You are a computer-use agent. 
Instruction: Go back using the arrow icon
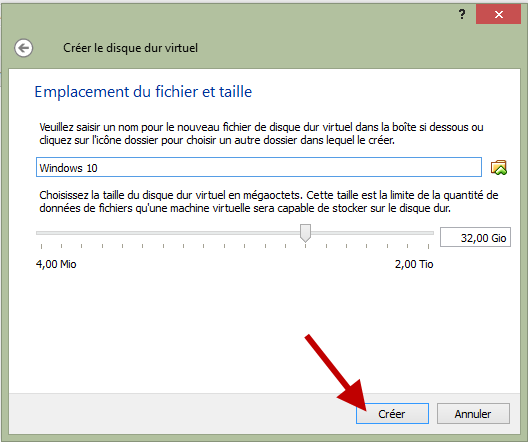[24, 48]
